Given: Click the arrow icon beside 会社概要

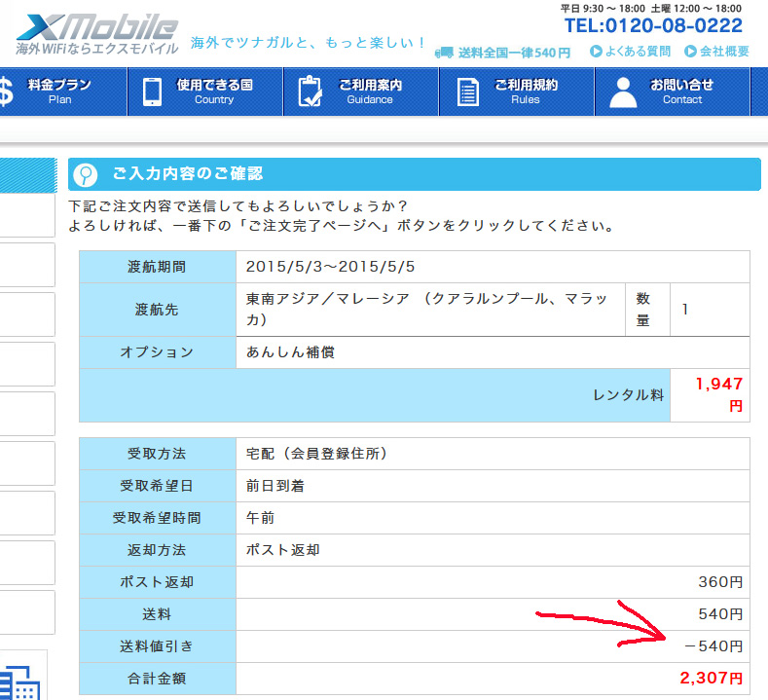Looking at the screenshot, I should pos(690,52).
